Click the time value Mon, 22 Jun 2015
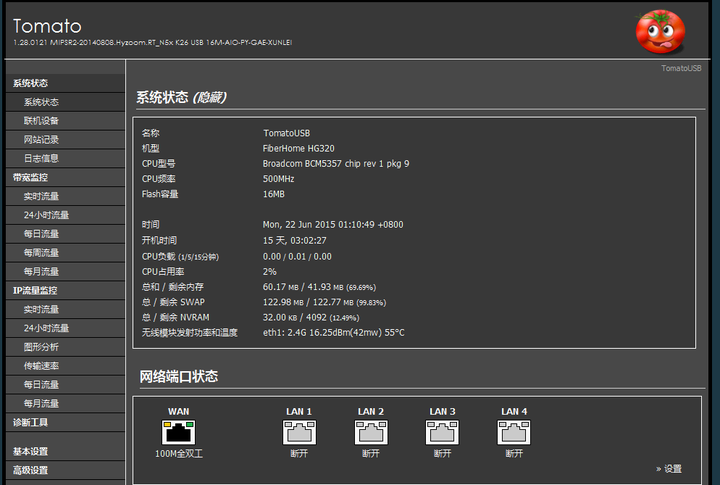The image size is (720, 485). (x=333, y=225)
